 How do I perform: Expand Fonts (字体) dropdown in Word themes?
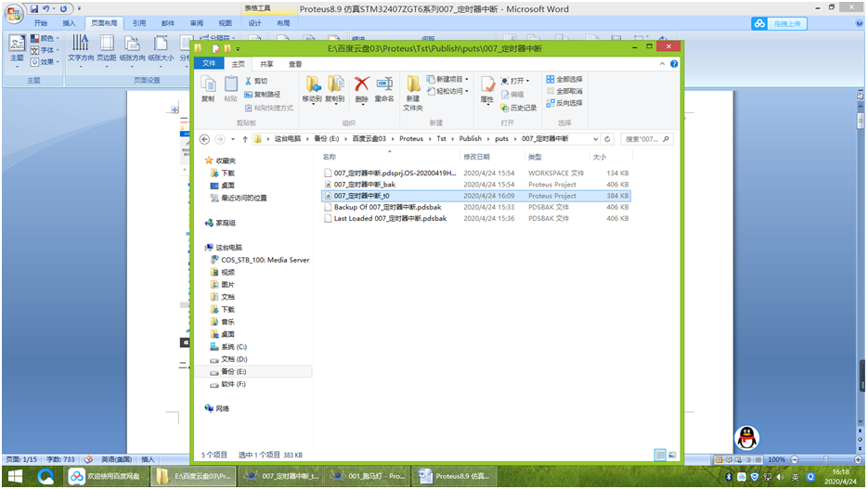58,50
